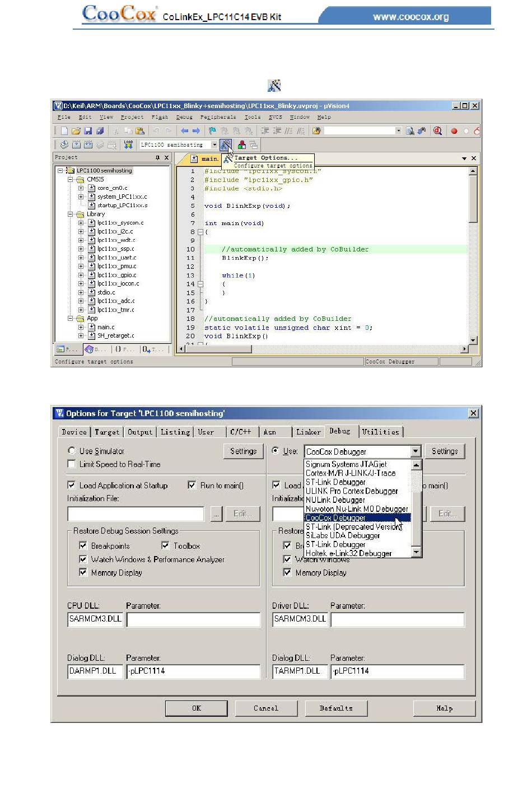This screenshot has height=789, width=532.
Task: Open the Flash menu
Action: coord(160,118)
